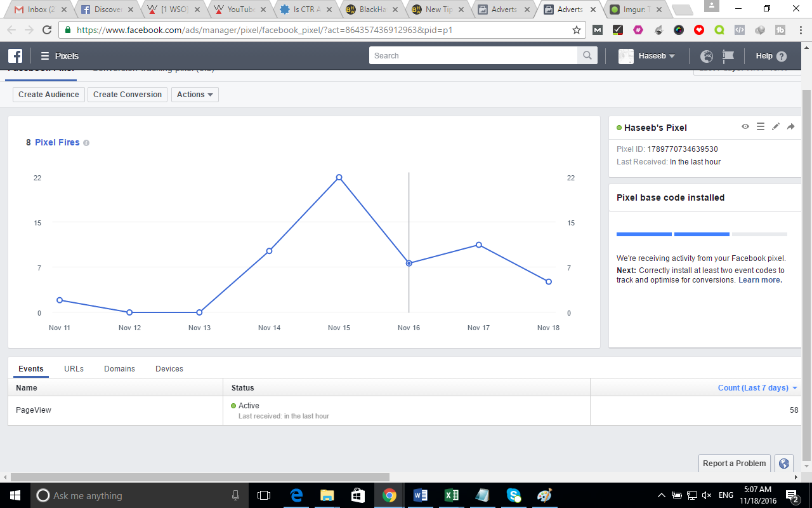The image size is (812, 508).
Task: Open the checkmark extension icon
Action: point(618,30)
